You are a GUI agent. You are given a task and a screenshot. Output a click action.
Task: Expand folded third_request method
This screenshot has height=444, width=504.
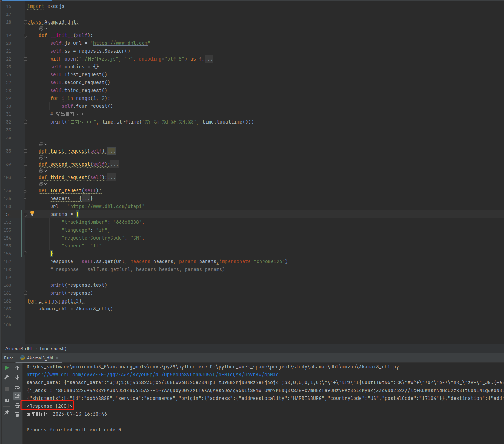coord(25,178)
